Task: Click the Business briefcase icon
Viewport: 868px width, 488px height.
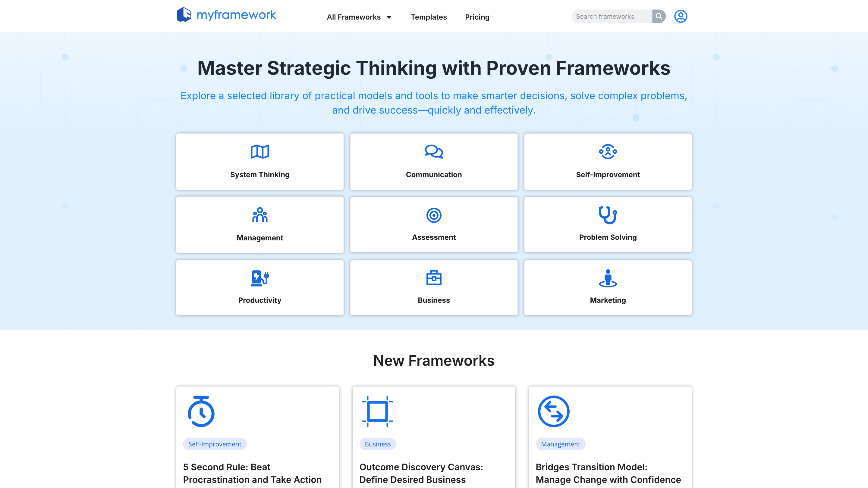Action: (x=434, y=278)
